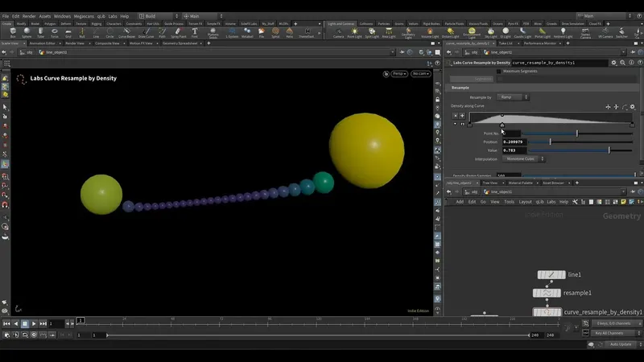This screenshot has height=362, width=644.
Task: Switch to the Material Palette tab
Action: point(520,183)
